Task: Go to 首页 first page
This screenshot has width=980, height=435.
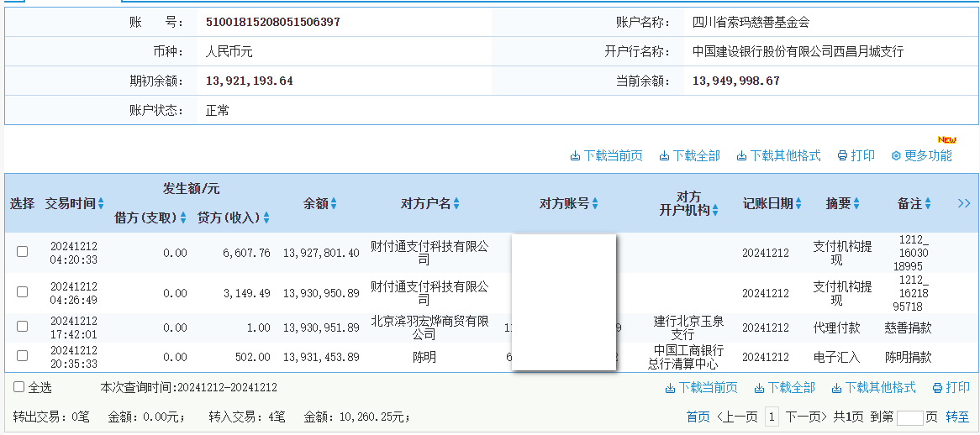Action: click(698, 417)
